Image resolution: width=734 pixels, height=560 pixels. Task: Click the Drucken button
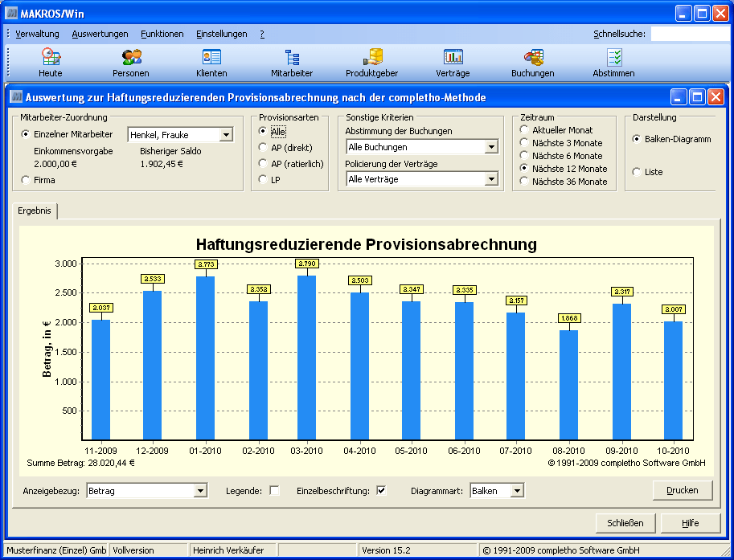[683, 490]
